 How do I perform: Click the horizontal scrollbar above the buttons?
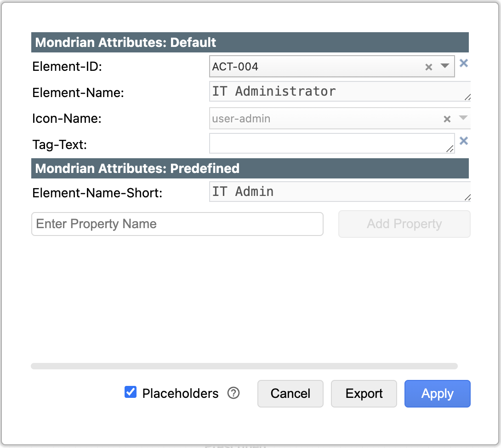coord(244,366)
